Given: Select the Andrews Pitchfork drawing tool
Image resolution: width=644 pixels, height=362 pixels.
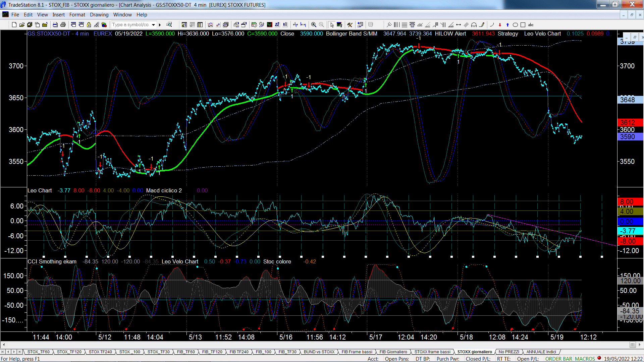Looking at the screenshot, I should pyautogui.click(x=389, y=25).
